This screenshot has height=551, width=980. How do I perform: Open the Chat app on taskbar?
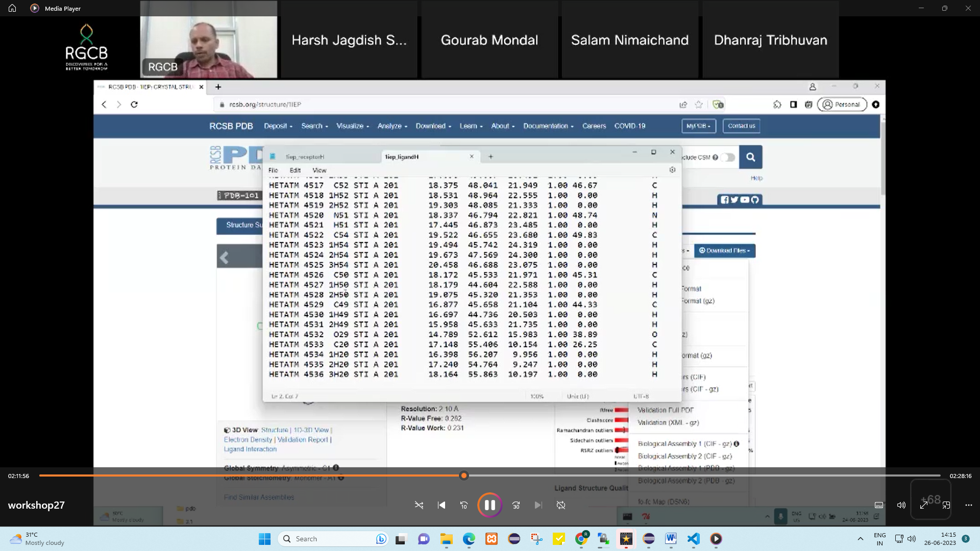[x=424, y=539]
